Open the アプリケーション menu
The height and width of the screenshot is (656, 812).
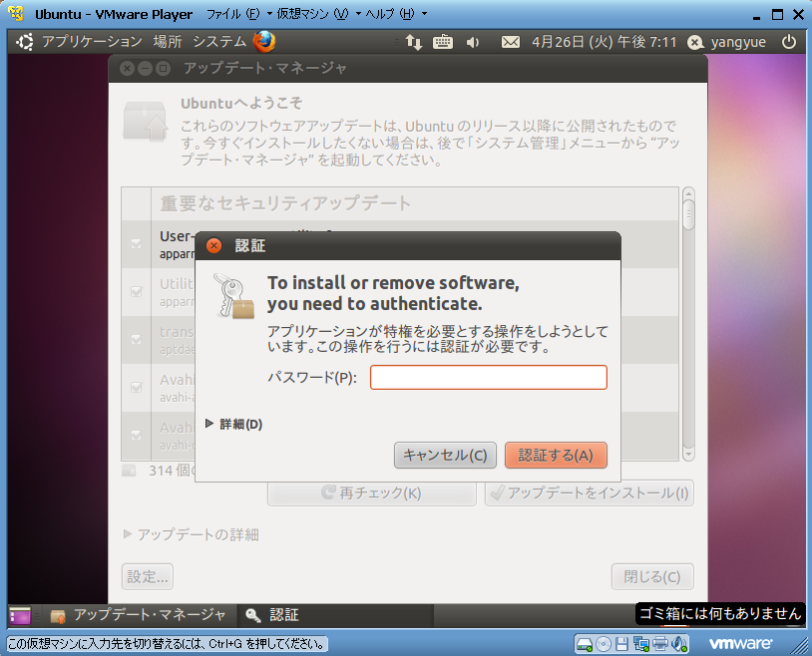click(x=92, y=42)
